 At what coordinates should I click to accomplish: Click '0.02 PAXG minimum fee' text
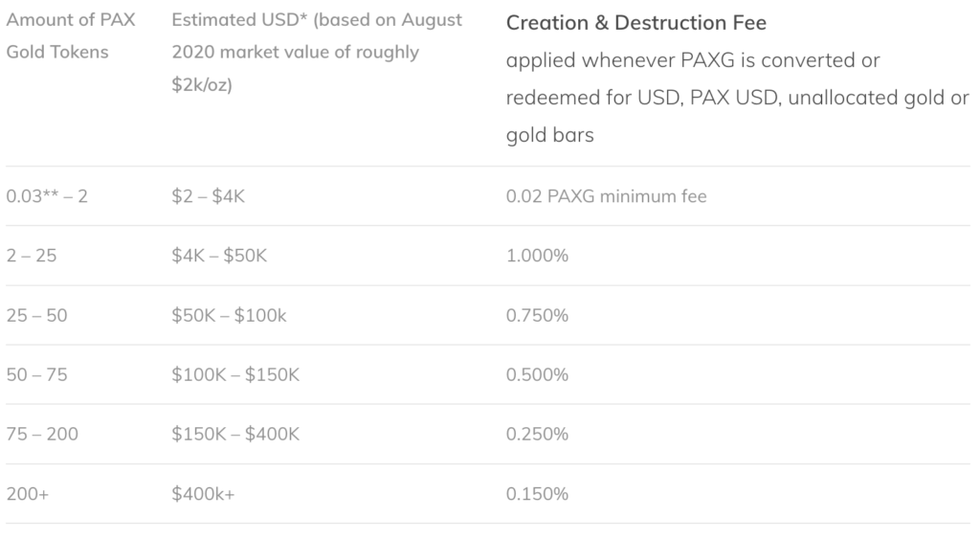point(606,196)
